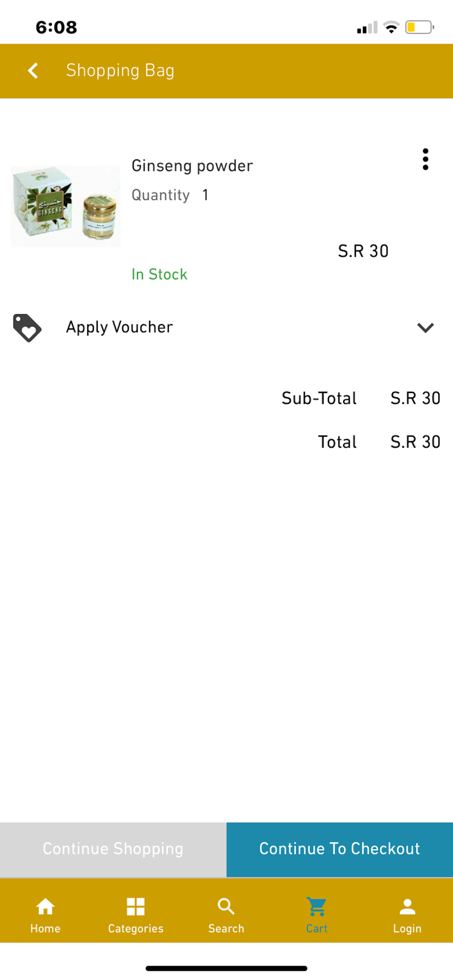The image size is (453, 980).
Task: Tap the Shopping Bag header title
Action: coord(120,71)
